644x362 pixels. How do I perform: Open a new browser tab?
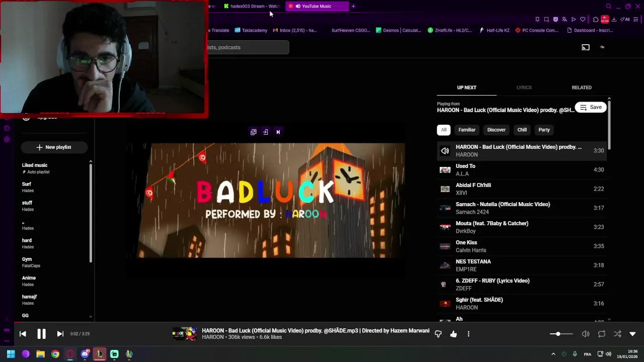click(x=353, y=6)
